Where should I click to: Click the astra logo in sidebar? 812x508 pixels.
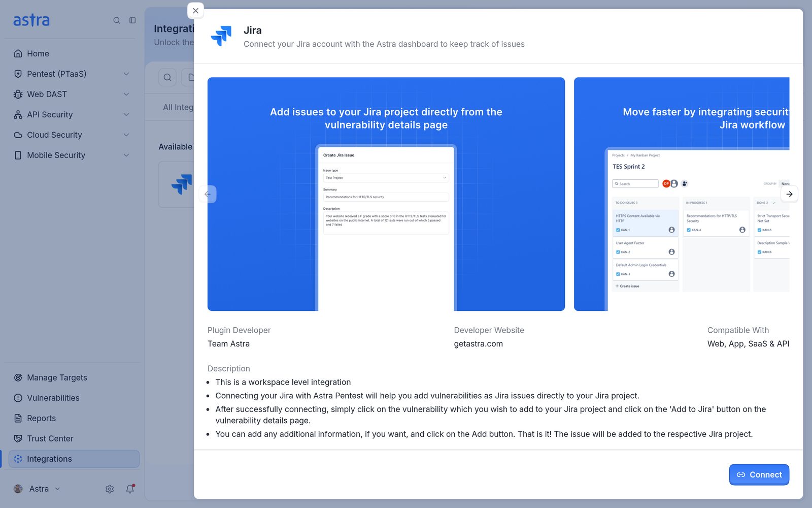31,20
